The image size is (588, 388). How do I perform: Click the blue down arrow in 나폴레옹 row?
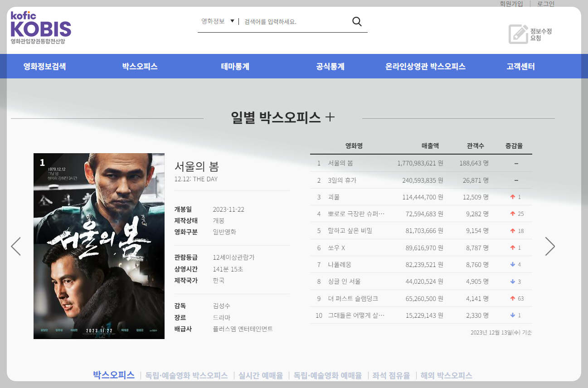[x=513, y=264]
